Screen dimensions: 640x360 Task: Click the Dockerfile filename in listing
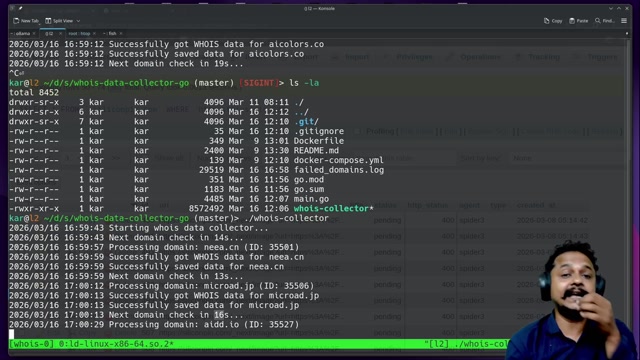tap(319, 141)
